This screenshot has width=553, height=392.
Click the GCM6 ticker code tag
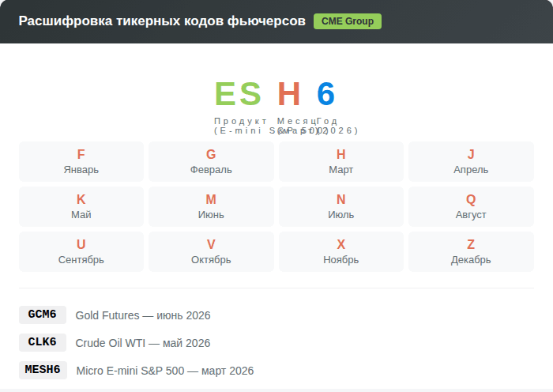click(x=43, y=315)
